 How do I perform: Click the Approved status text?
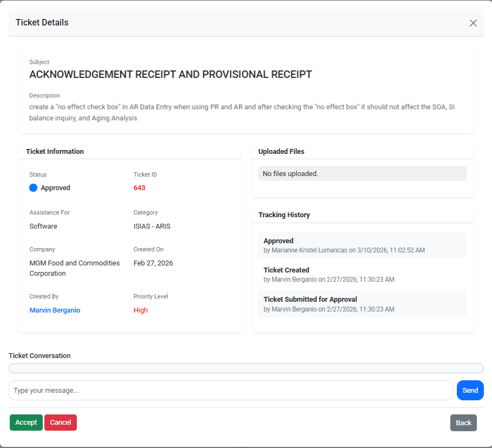(x=56, y=188)
